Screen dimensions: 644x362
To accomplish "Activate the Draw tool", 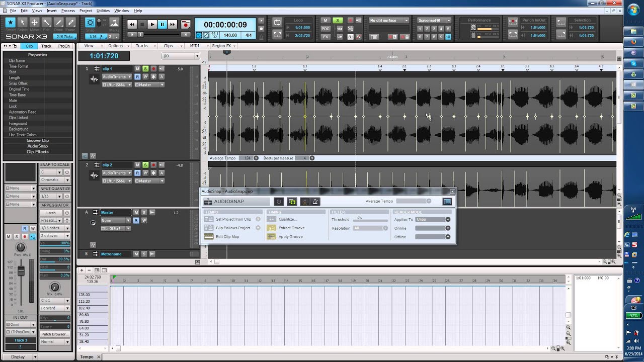I will [58, 23].
